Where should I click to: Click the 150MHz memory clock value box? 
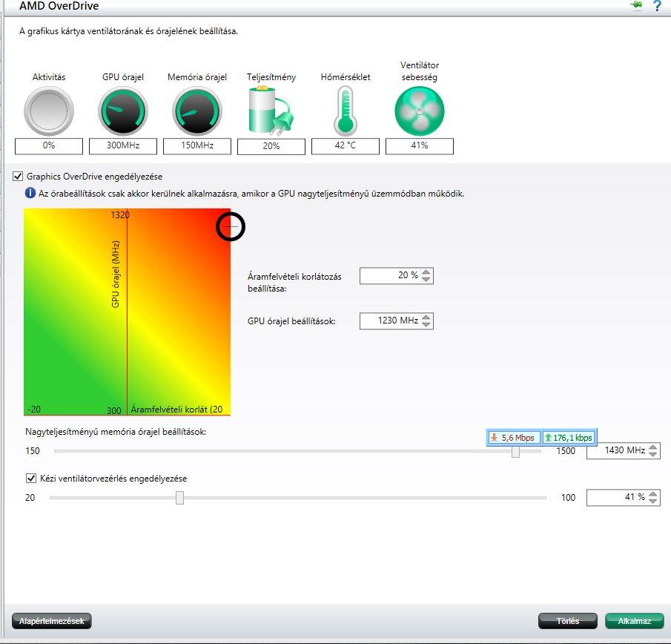pyautogui.click(x=196, y=145)
